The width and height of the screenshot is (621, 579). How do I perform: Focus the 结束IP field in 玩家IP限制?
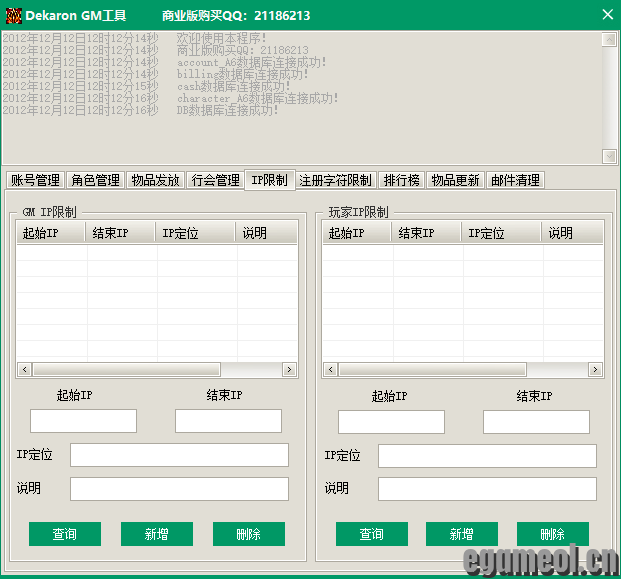click(x=536, y=422)
